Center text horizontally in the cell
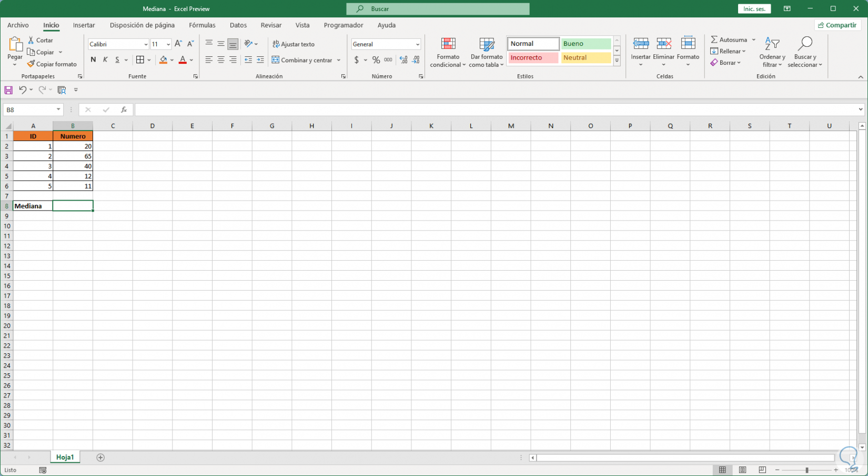The height and width of the screenshot is (476, 868). [221, 60]
